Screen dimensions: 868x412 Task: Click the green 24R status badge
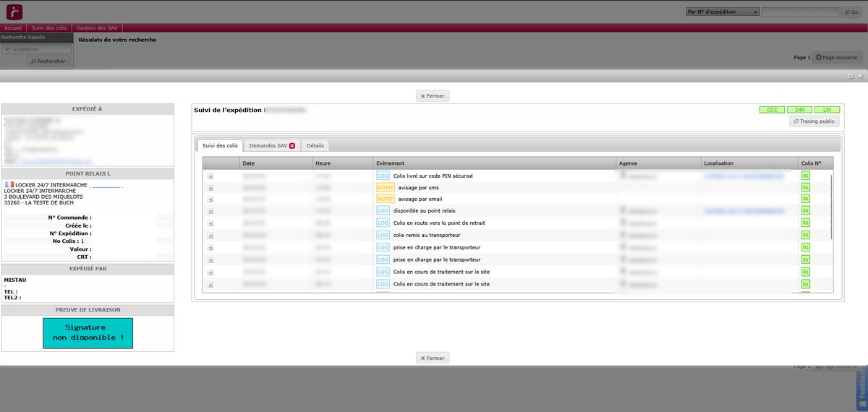click(x=799, y=110)
